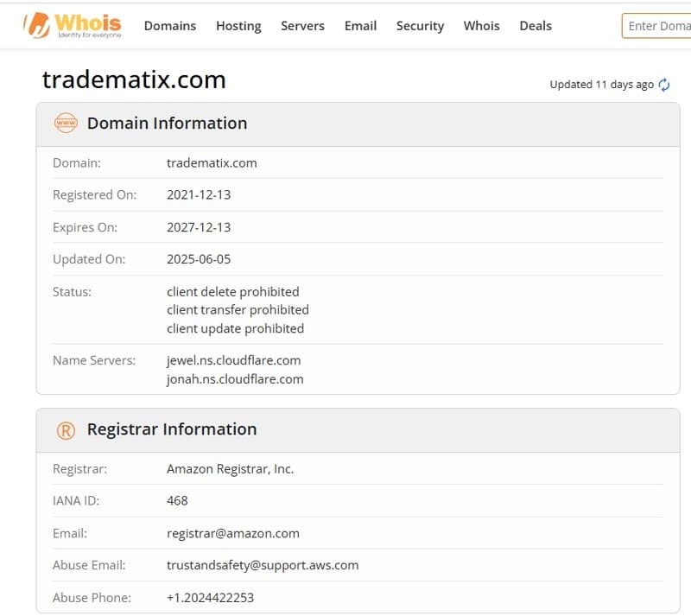Image resolution: width=691 pixels, height=616 pixels.
Task: Select the tradematix.com domain value
Action: [x=212, y=163]
